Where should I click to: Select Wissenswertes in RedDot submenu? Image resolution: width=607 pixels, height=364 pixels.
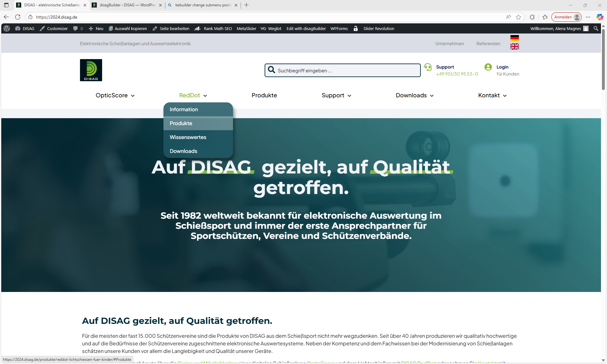coord(188,137)
